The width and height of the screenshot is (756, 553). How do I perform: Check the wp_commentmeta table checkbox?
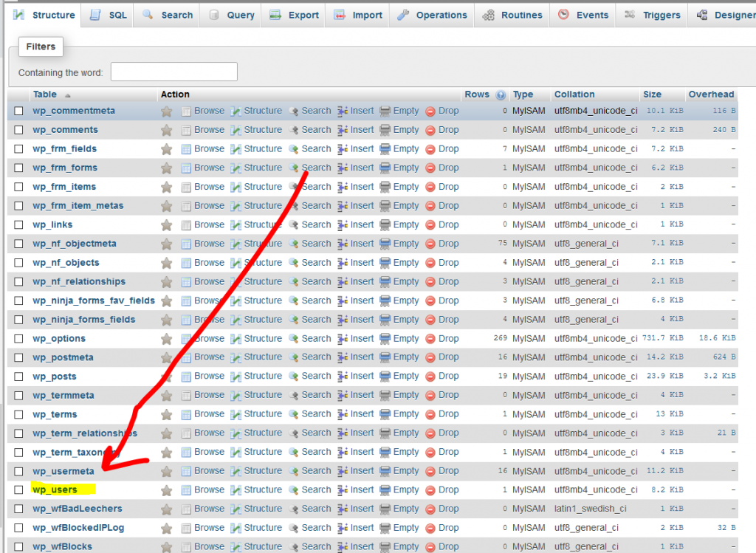pos(18,111)
